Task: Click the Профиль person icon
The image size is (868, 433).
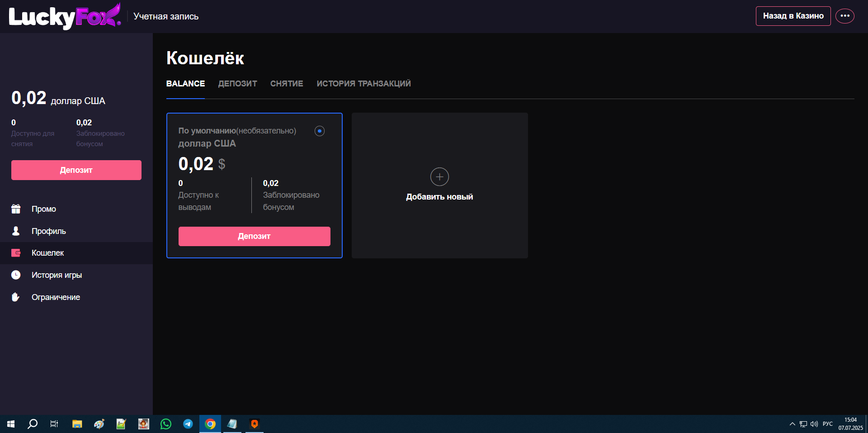Action: (x=16, y=231)
